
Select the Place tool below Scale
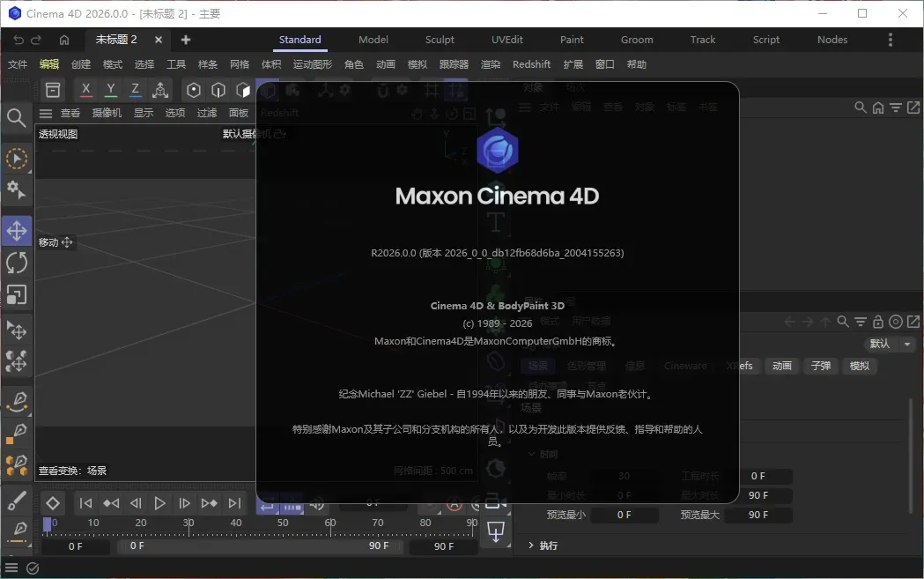17,330
